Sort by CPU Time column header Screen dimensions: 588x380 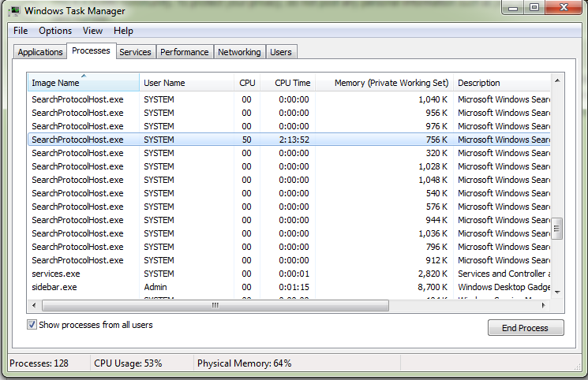288,83
